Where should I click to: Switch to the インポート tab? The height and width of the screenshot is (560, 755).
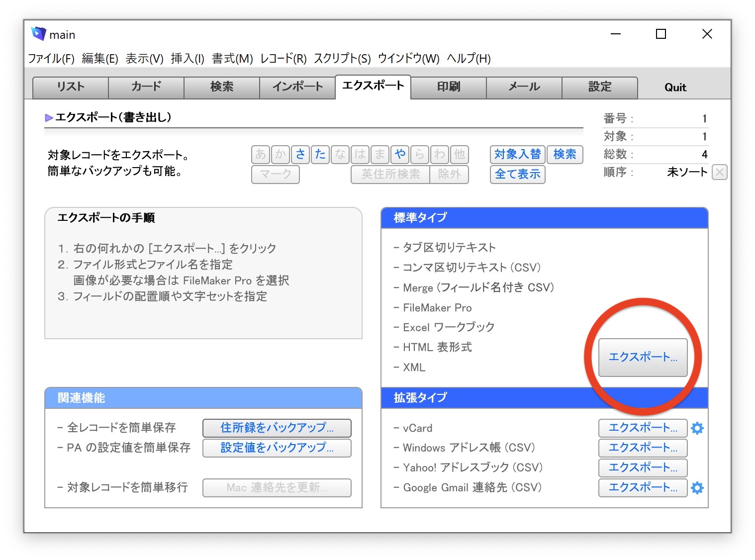(297, 87)
